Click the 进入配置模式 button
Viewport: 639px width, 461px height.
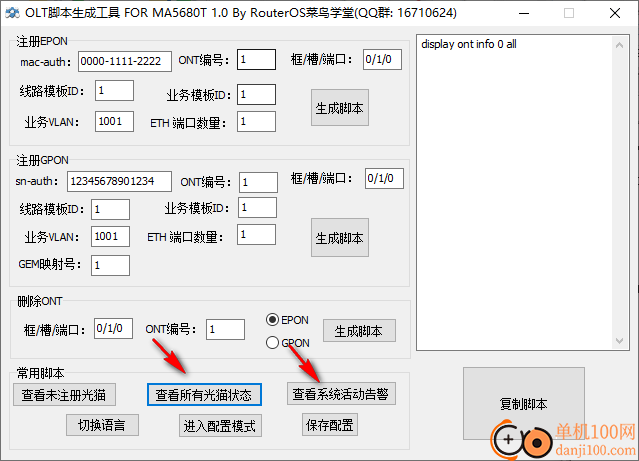point(220,426)
